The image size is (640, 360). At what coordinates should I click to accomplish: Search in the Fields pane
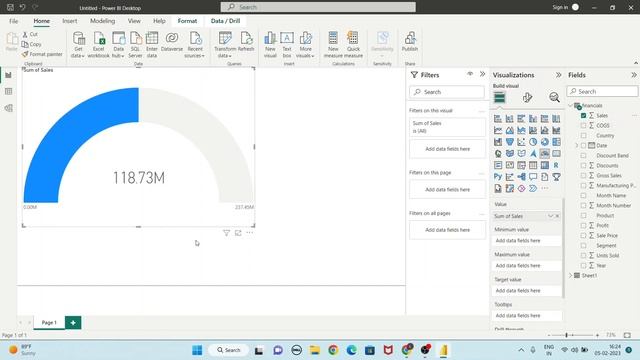coord(602,91)
